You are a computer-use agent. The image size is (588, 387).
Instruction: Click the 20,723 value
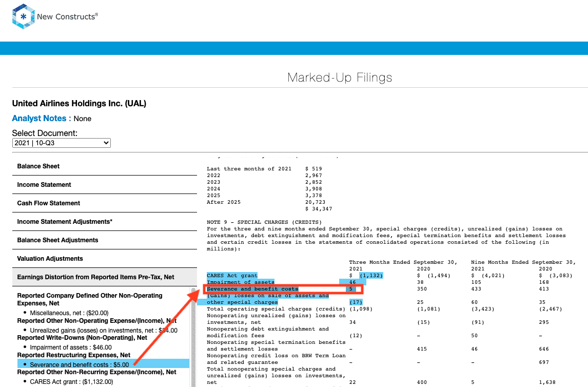pyautogui.click(x=315, y=202)
